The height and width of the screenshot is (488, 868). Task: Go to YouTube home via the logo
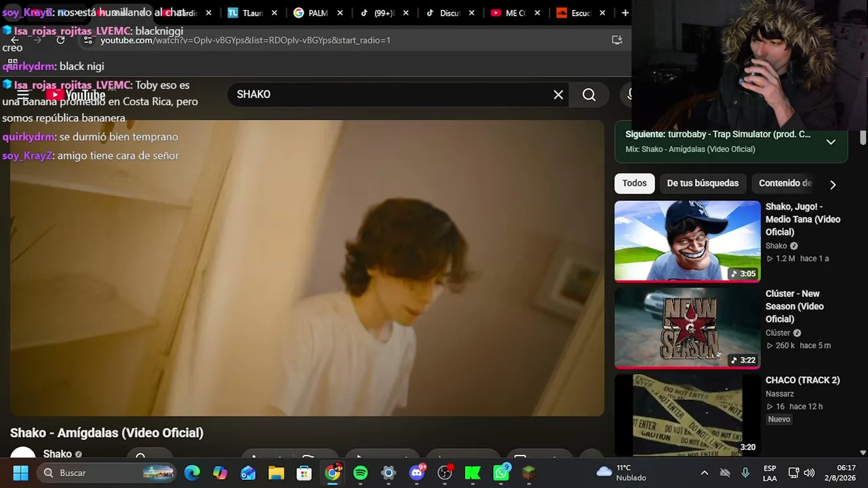pyautogui.click(x=76, y=95)
